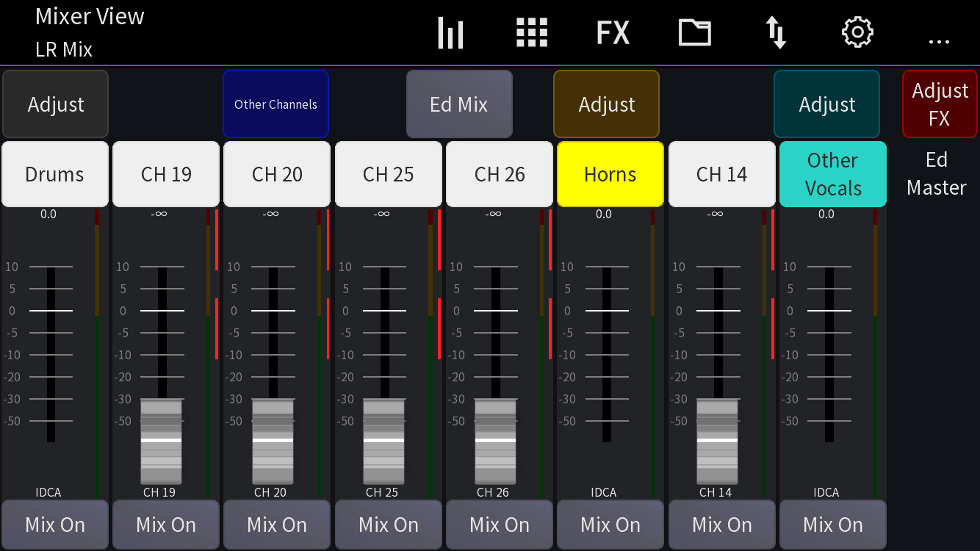This screenshot has height=551, width=980.
Task: Click the CH 19 fader handle
Action: click(x=163, y=441)
